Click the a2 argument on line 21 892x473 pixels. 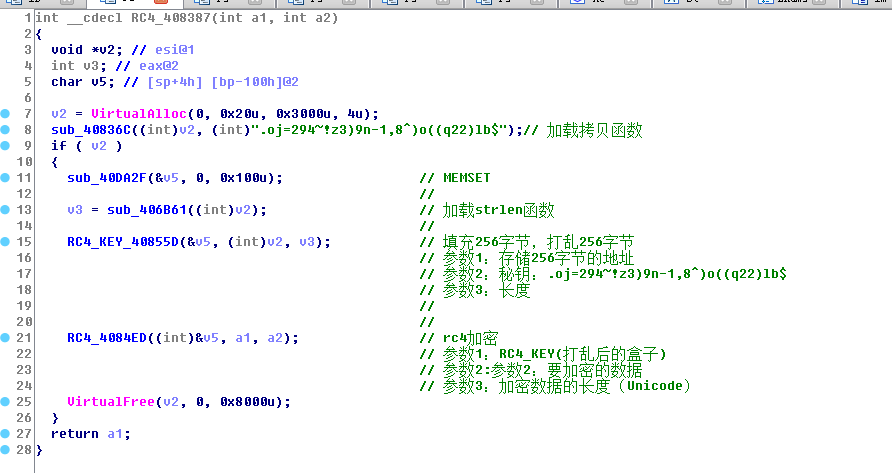pyautogui.click(x=275, y=338)
